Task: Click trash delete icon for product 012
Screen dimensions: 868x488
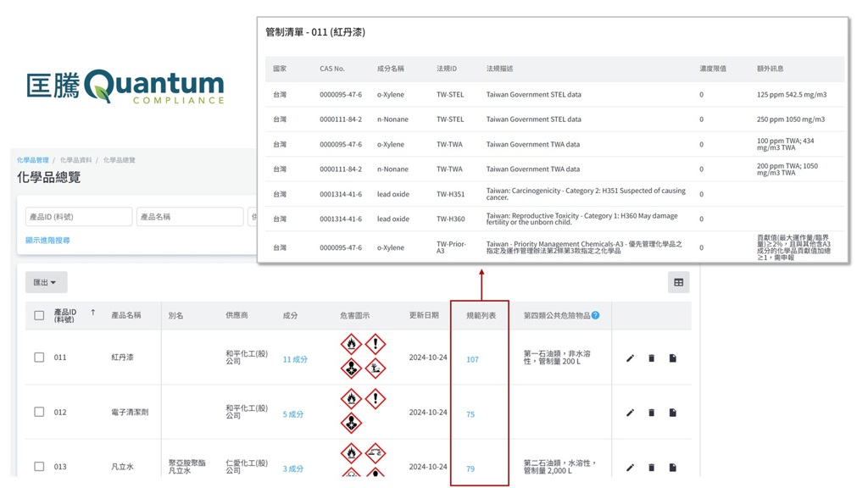Action: [651, 413]
